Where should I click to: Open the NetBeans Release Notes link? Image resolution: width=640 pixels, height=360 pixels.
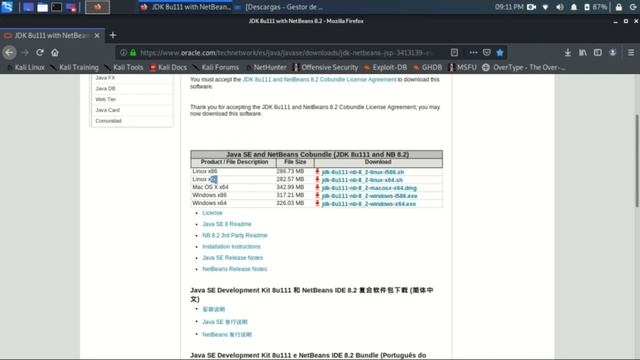(x=235, y=269)
